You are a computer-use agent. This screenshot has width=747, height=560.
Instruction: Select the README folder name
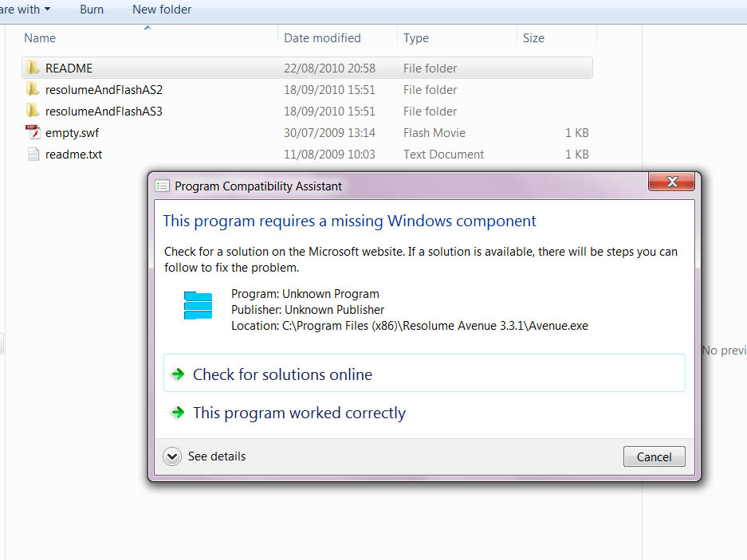point(69,68)
